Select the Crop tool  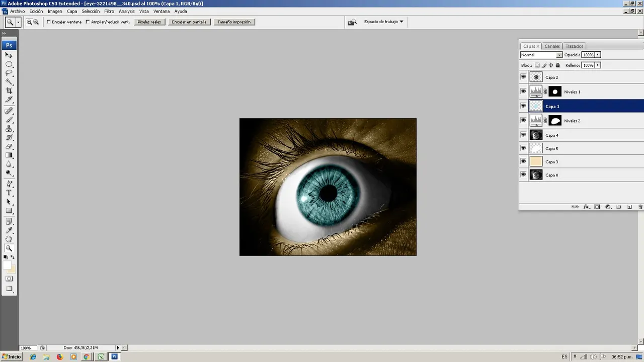pyautogui.click(x=9, y=91)
